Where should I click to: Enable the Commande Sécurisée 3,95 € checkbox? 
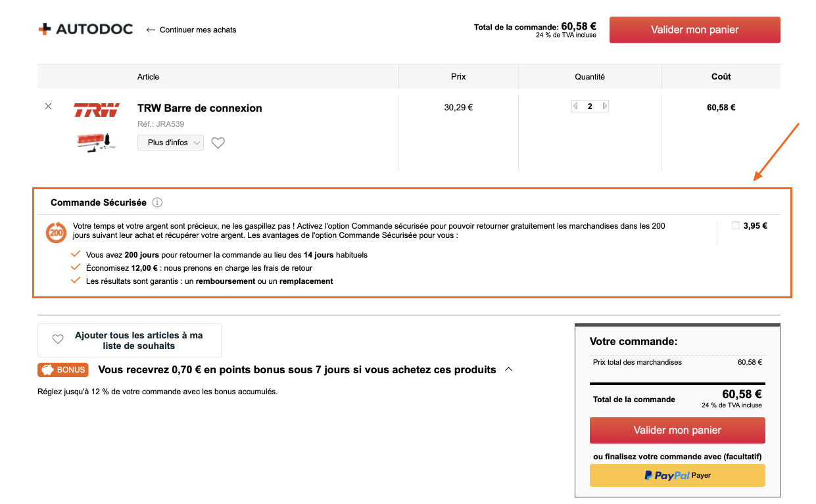[x=736, y=226]
